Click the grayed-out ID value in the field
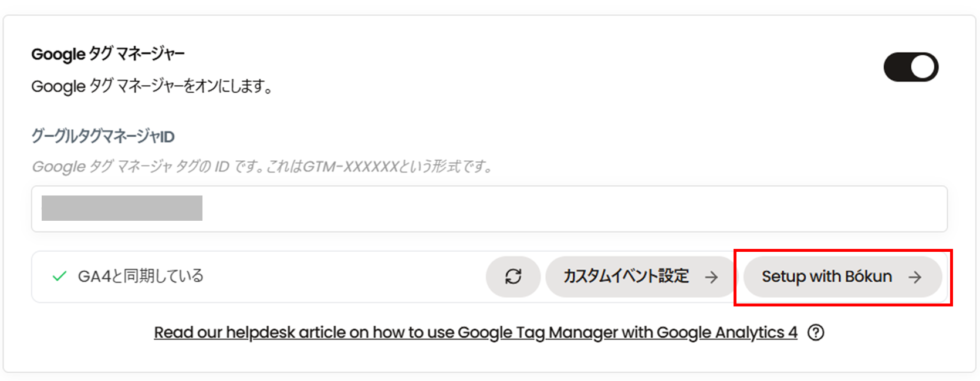Viewport: 980px width, 381px height. [x=122, y=208]
